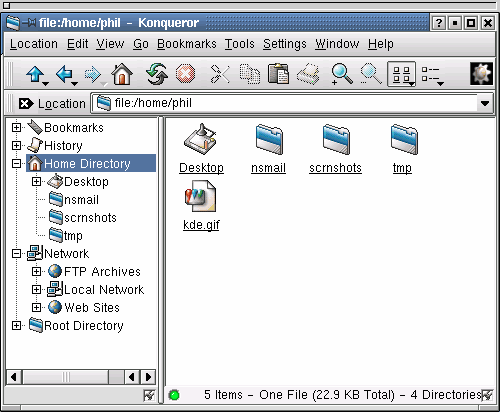Click the green status indicator light

tap(174, 395)
